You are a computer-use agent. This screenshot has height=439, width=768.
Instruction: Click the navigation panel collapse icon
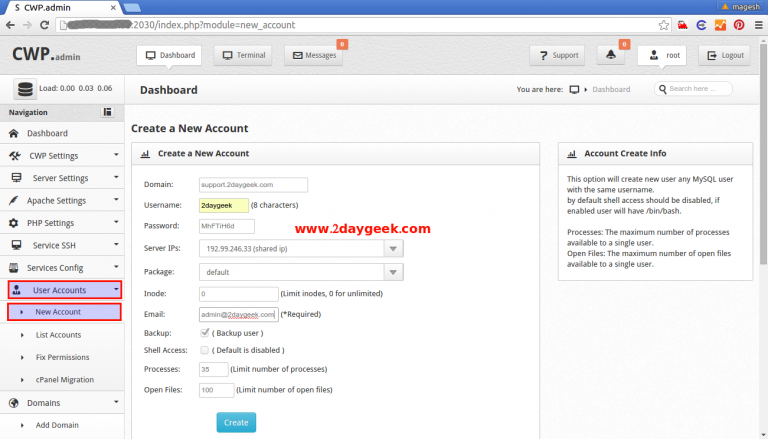107,112
